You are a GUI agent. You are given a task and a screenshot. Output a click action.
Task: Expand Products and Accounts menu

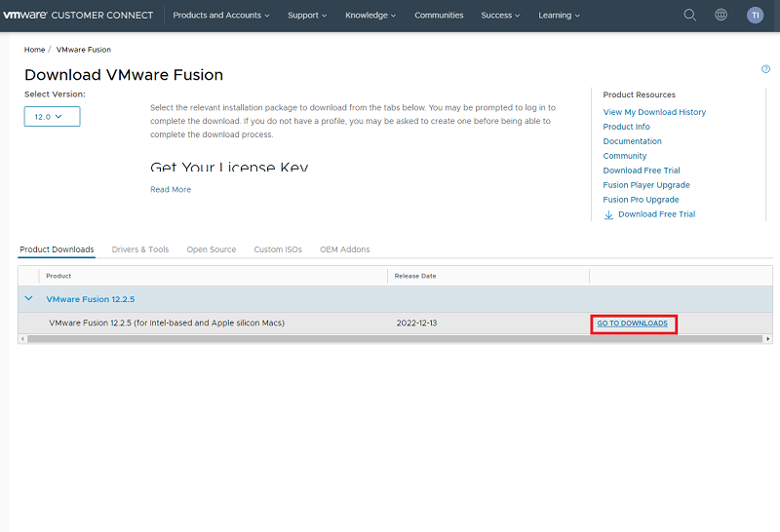221,15
